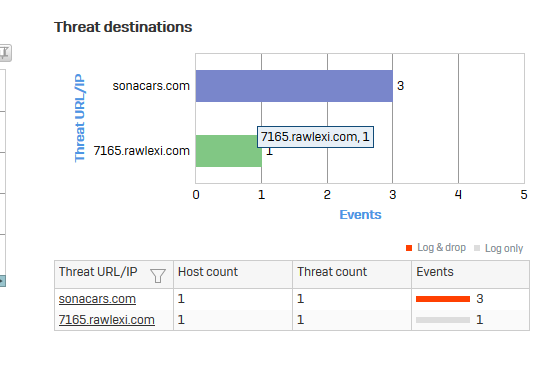Click the sonacars.com axis label in chart
544x371 pixels.
click(x=151, y=86)
